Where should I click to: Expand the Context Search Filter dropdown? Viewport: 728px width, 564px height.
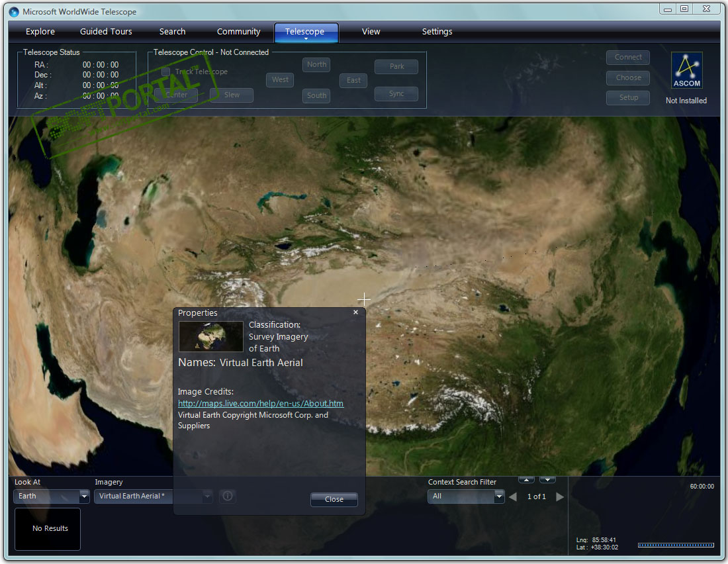(x=466, y=496)
